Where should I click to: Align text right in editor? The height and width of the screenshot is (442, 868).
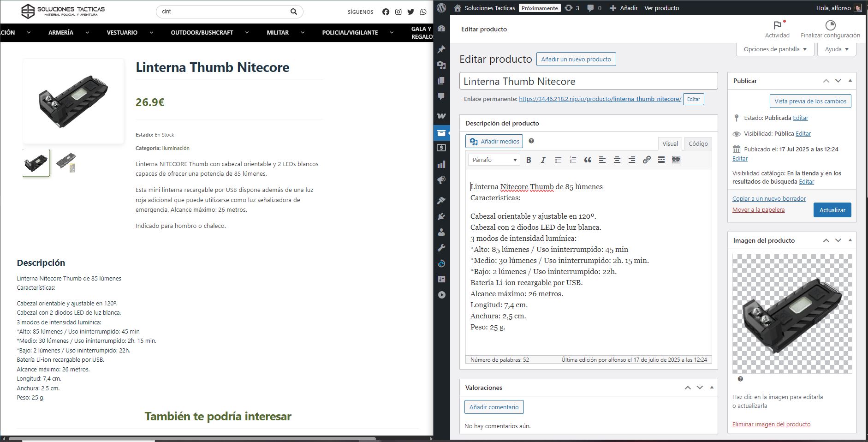632,160
